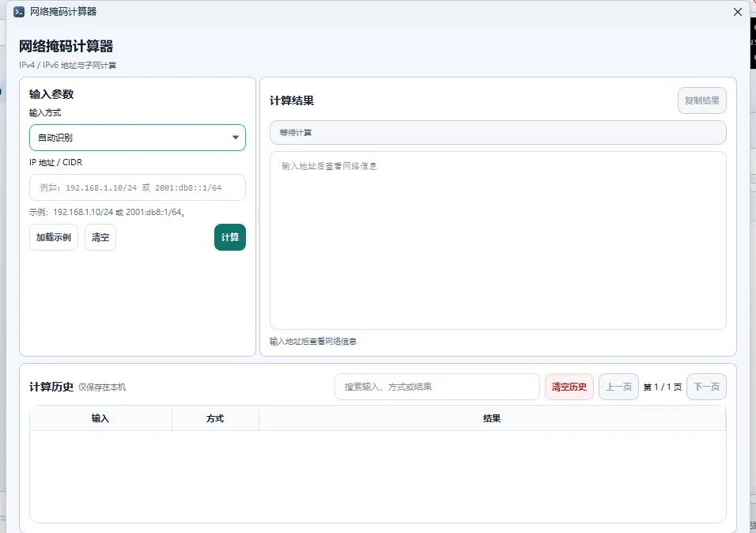Click the 加载示例 button
The height and width of the screenshot is (533, 756).
(x=54, y=237)
